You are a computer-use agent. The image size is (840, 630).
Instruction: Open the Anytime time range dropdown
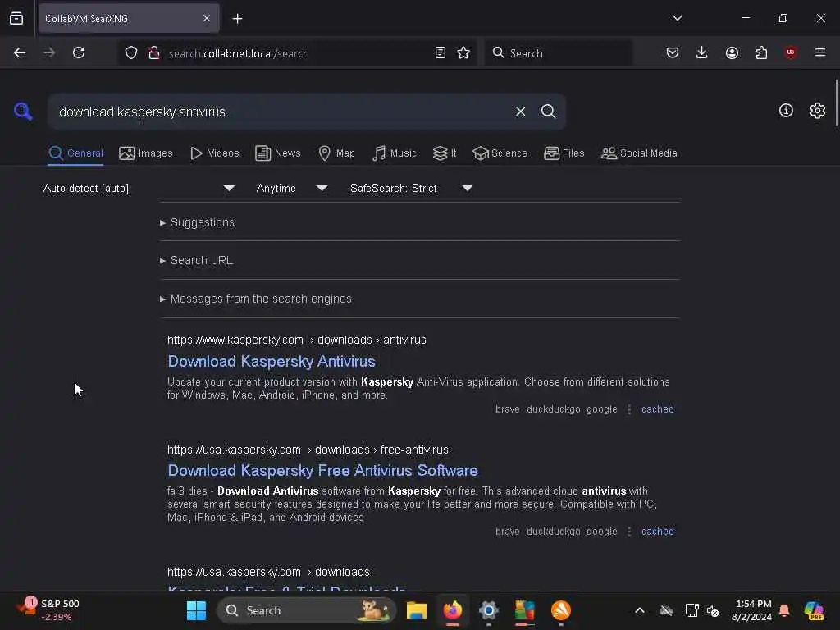click(x=291, y=188)
